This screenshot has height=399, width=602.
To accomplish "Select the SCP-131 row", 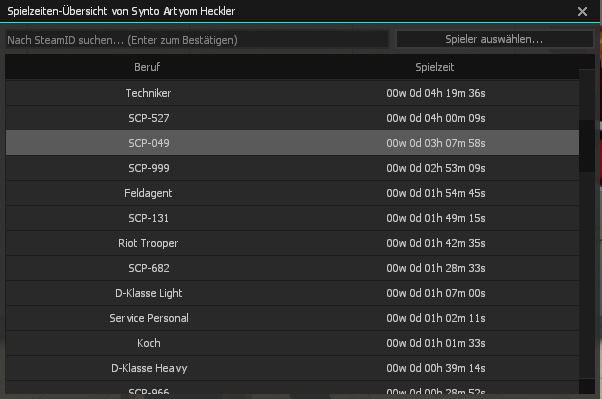I will click(292, 218).
